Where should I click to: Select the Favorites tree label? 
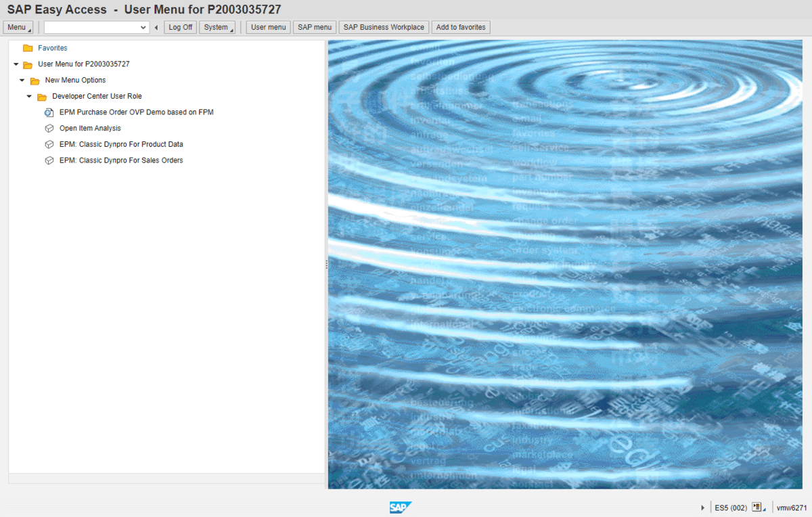point(53,48)
